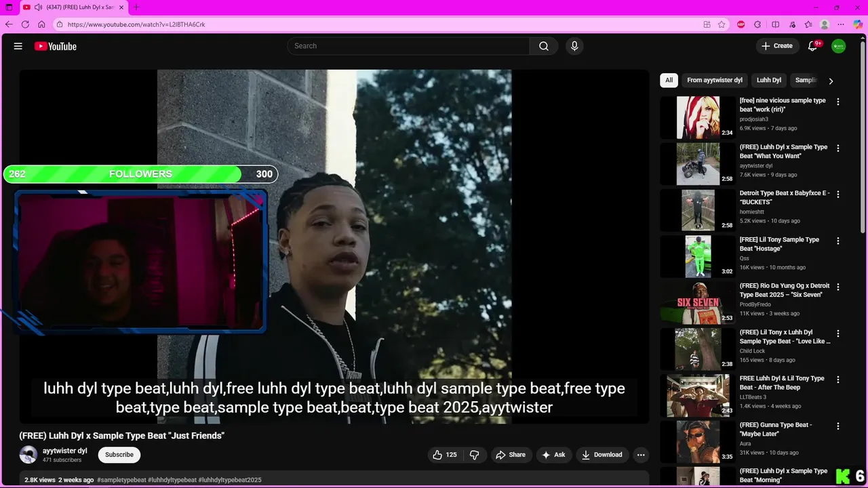Dislike this video
This screenshot has width=868, height=488.
coord(475,455)
